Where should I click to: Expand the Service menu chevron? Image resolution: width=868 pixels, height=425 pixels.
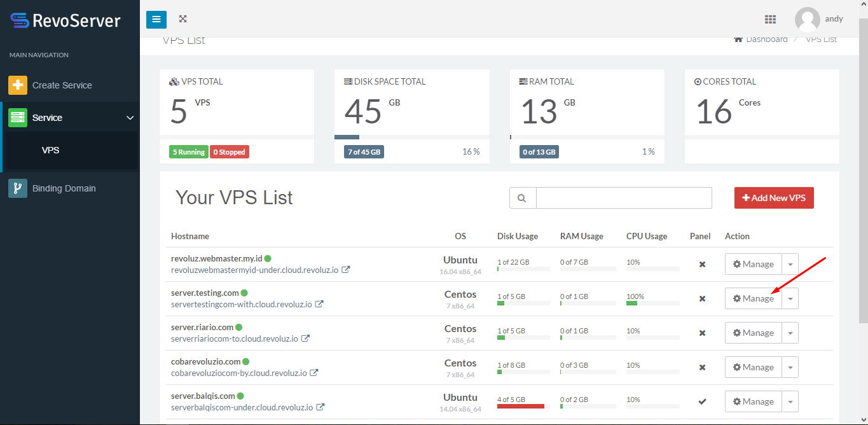(x=130, y=118)
